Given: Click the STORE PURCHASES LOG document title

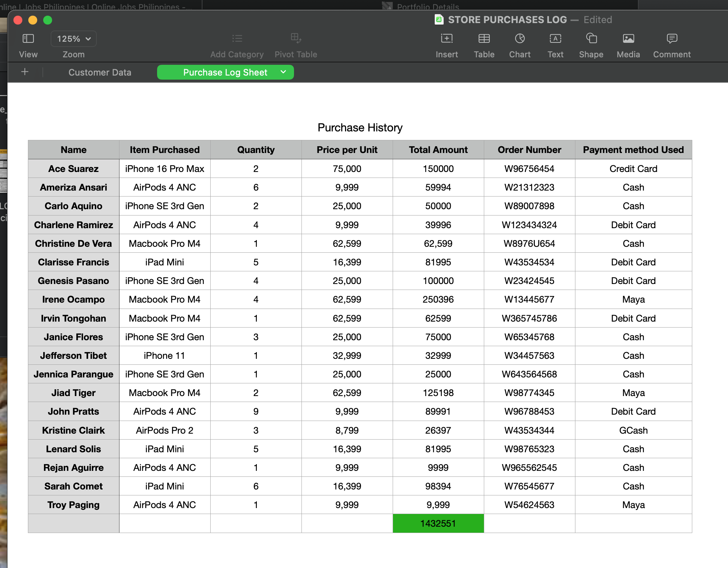Looking at the screenshot, I should (507, 20).
